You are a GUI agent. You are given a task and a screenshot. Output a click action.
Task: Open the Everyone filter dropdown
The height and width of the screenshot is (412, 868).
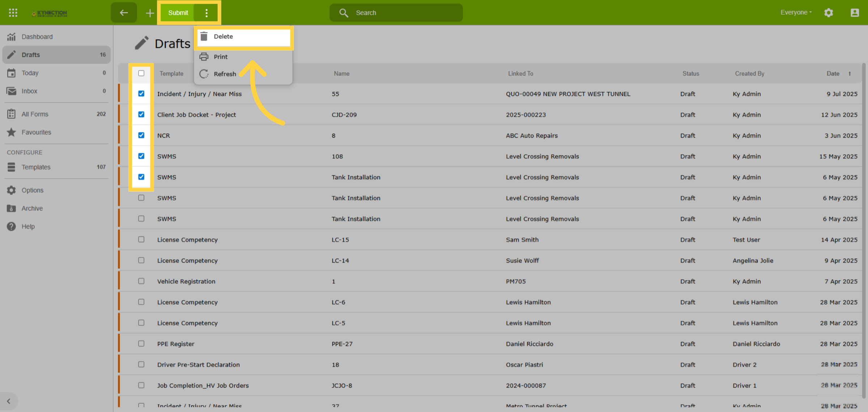[796, 12]
